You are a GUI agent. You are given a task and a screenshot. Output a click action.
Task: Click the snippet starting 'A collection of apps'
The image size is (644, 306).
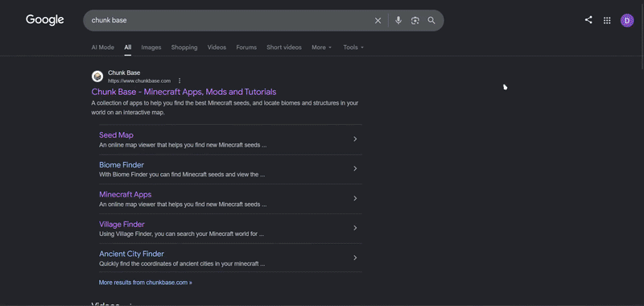225,108
